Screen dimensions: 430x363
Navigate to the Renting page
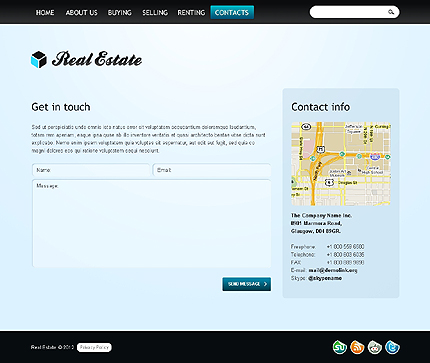coord(191,13)
